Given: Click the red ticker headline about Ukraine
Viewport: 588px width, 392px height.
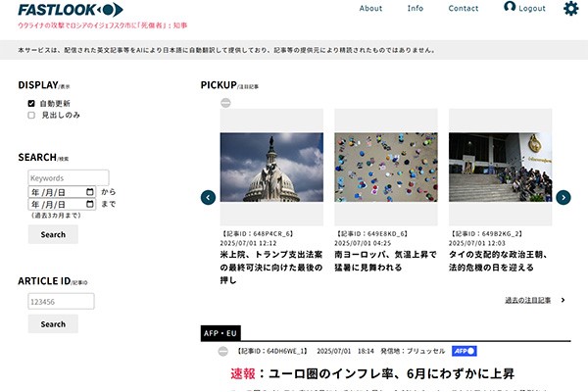Looking at the screenshot, I should 102,25.
